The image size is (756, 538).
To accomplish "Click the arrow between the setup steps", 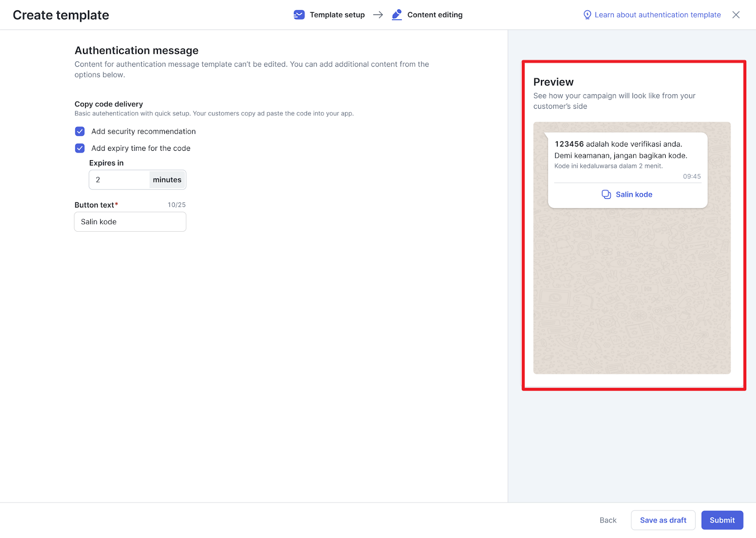I will (378, 15).
